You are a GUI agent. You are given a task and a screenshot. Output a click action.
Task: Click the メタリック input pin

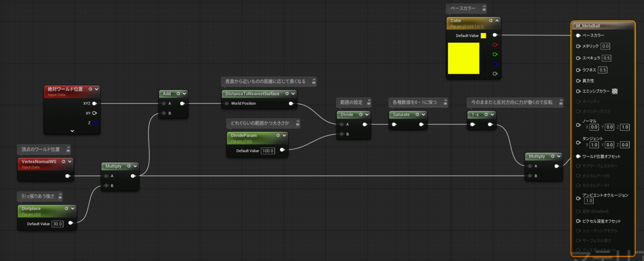point(578,47)
